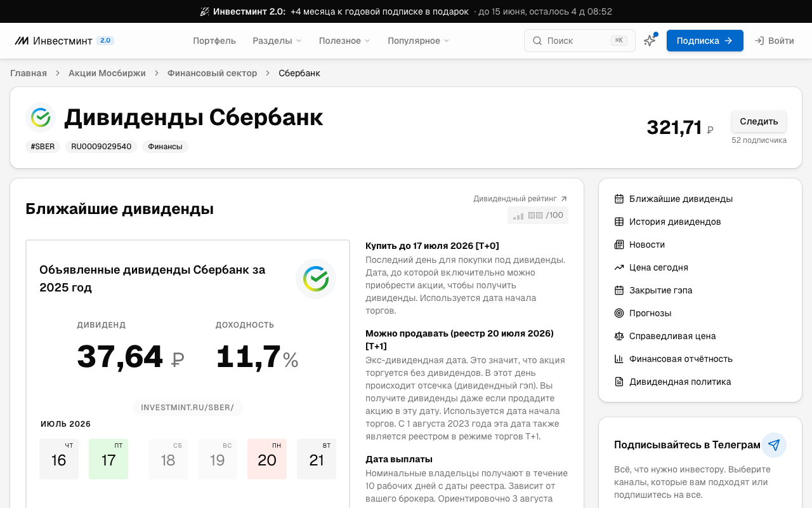Click the Сбербанк breadcrumb text
Screen dimensions: 812x508
(x=299, y=73)
